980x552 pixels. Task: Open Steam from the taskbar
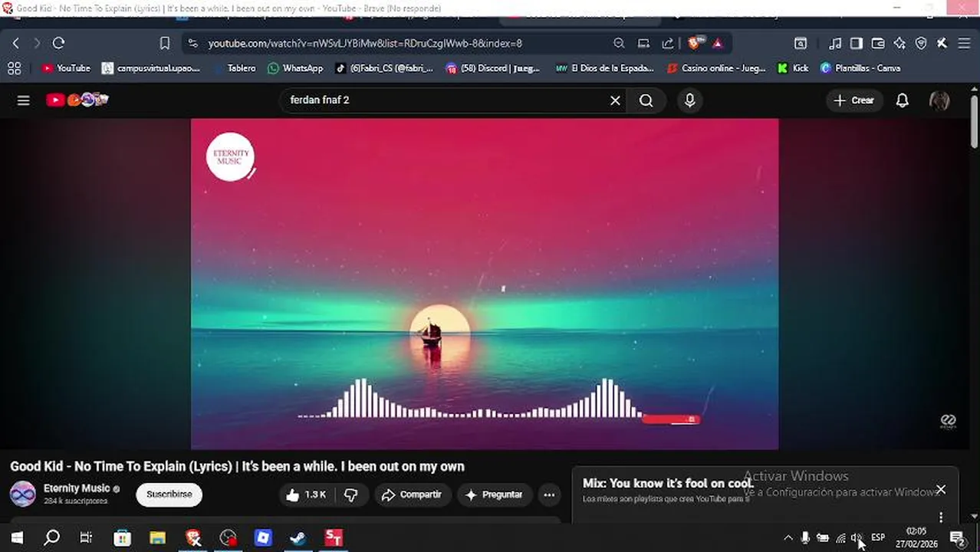pyautogui.click(x=298, y=538)
